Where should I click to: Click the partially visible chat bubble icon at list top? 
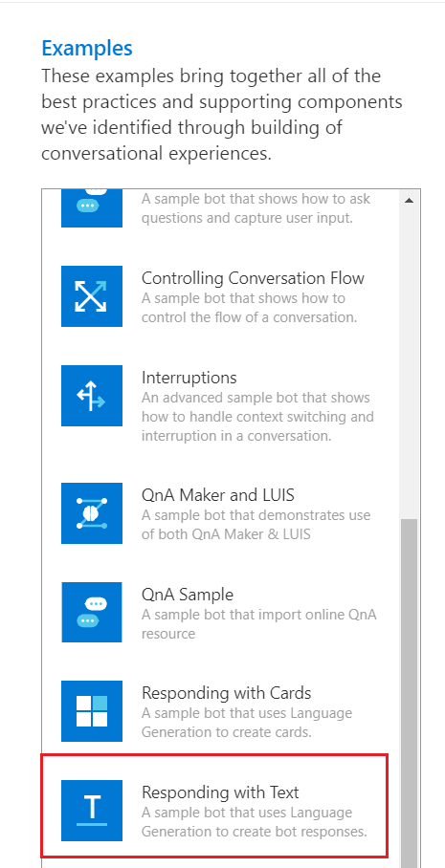tap(92, 208)
